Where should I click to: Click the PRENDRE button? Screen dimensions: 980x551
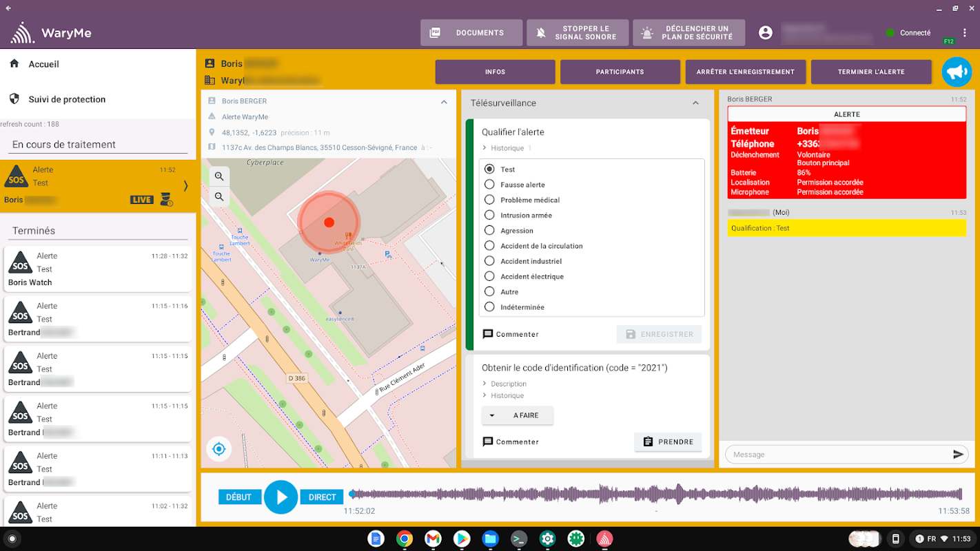(x=667, y=442)
